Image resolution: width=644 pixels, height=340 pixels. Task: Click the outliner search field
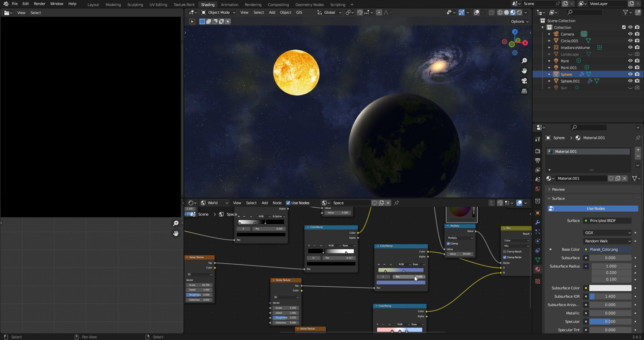pos(587,12)
